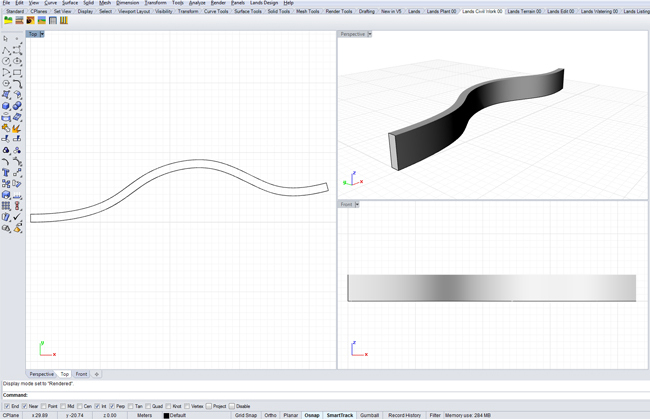Viewport: 650px width, 419px height.
Task: Click the Polyline tool icon
Action: click(6, 50)
